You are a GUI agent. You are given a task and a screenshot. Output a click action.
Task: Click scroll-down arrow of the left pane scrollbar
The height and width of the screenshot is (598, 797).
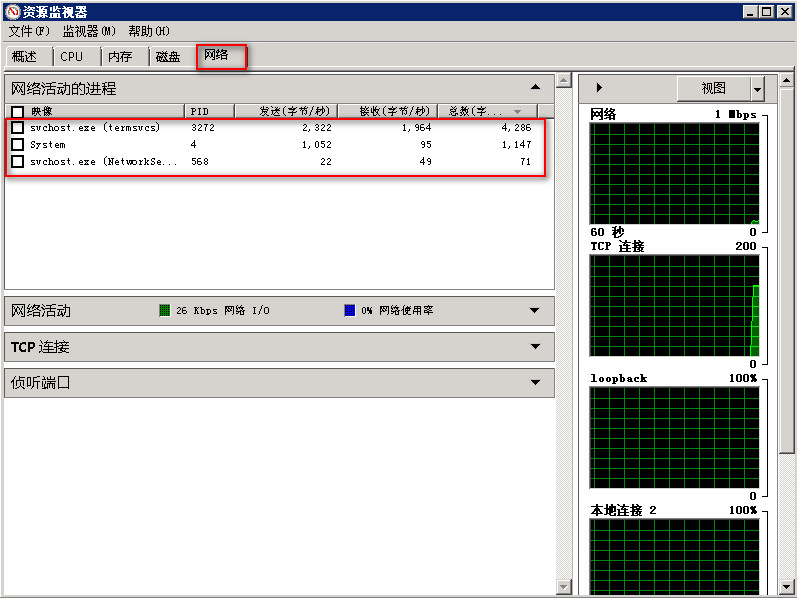(x=563, y=586)
